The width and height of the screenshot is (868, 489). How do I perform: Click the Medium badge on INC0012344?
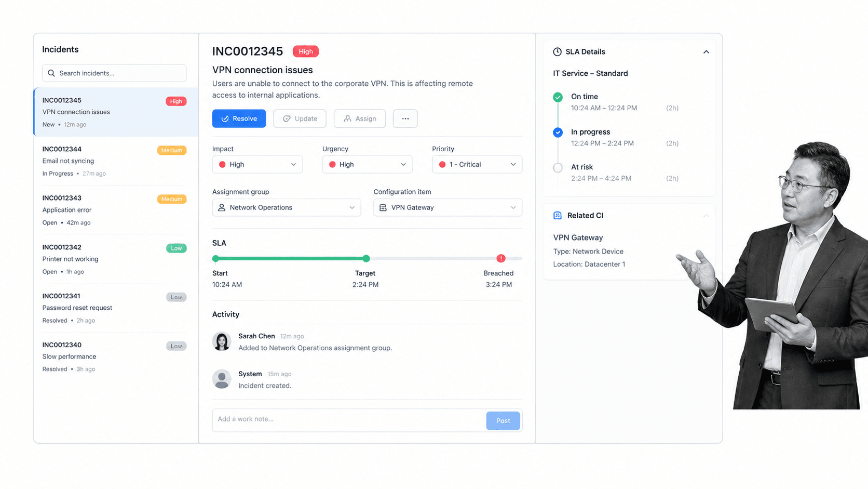(x=172, y=150)
